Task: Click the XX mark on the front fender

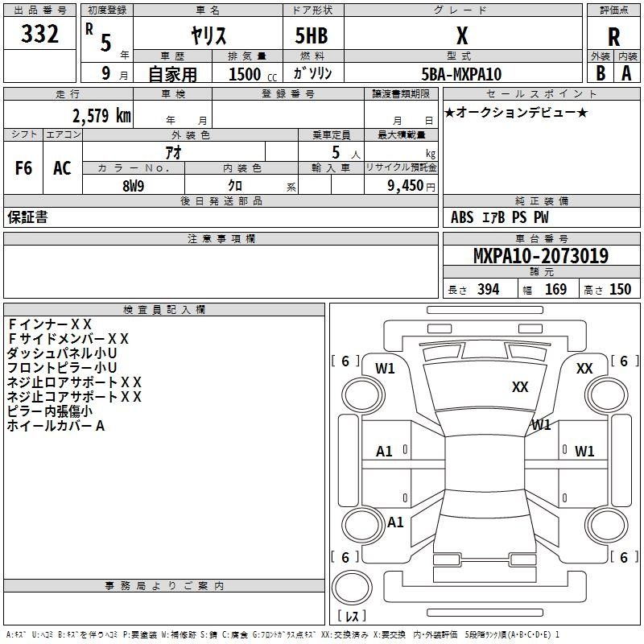Action: 584,369
